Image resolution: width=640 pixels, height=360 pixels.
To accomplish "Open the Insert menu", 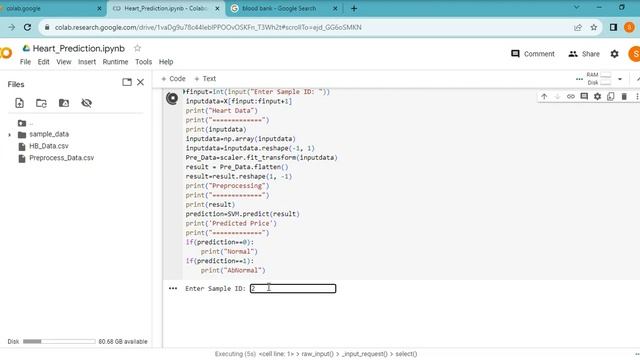I will [87, 62].
